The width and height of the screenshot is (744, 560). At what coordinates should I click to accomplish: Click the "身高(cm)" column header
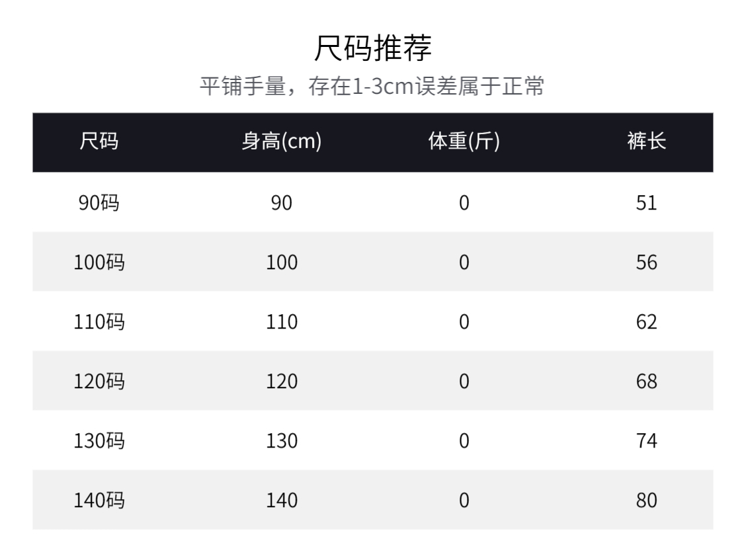click(282, 142)
